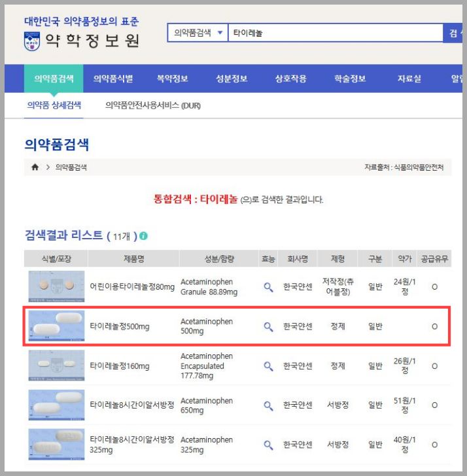This screenshot has width=467, height=476.
Task: Click ingredient Acetaminophen 650mg
Action: 207,405
